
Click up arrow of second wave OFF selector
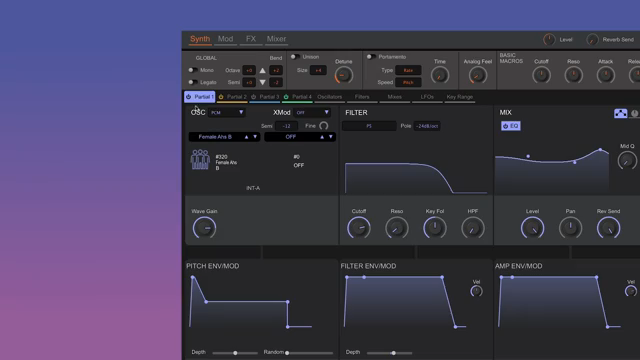(322, 137)
